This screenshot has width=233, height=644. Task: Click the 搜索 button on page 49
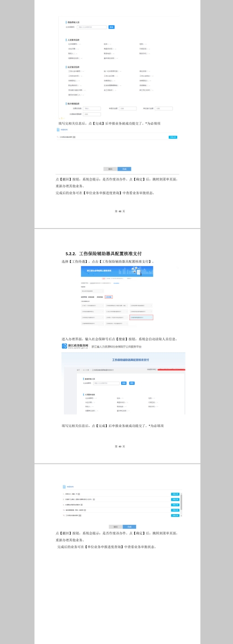pyautogui.click(x=124, y=383)
